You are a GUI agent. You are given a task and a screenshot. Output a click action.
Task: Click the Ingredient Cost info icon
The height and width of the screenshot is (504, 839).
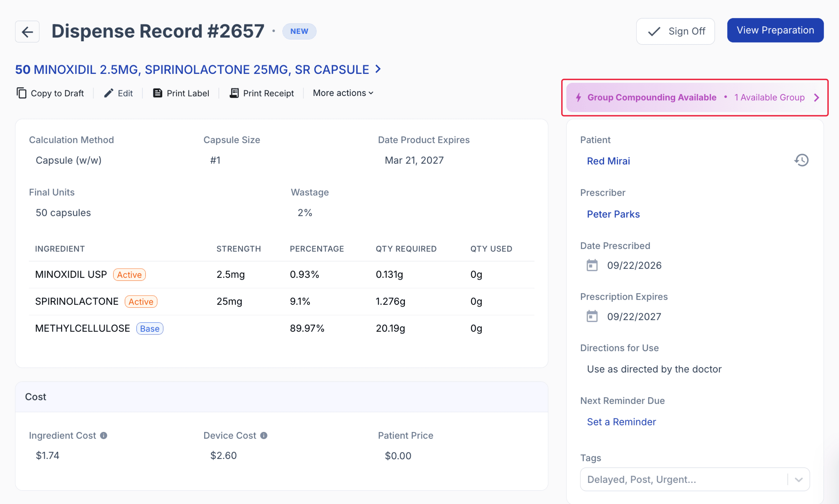[104, 435]
